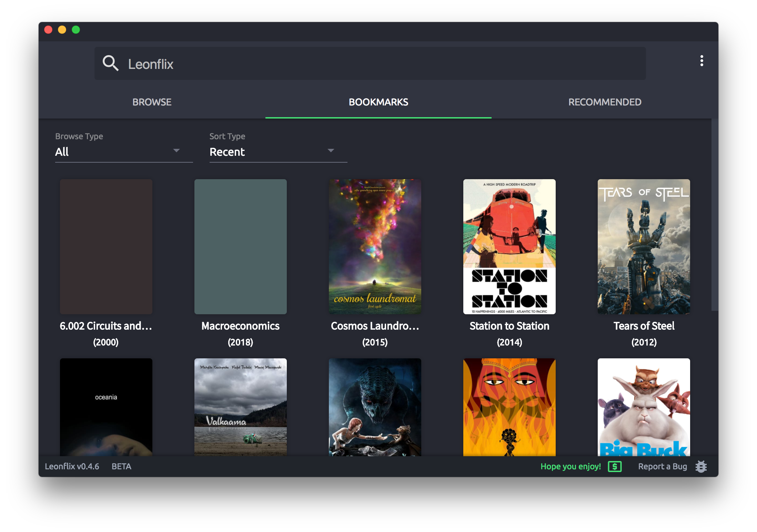757x532 pixels.
Task: Click the 'Sort Type' label
Action: click(x=227, y=136)
